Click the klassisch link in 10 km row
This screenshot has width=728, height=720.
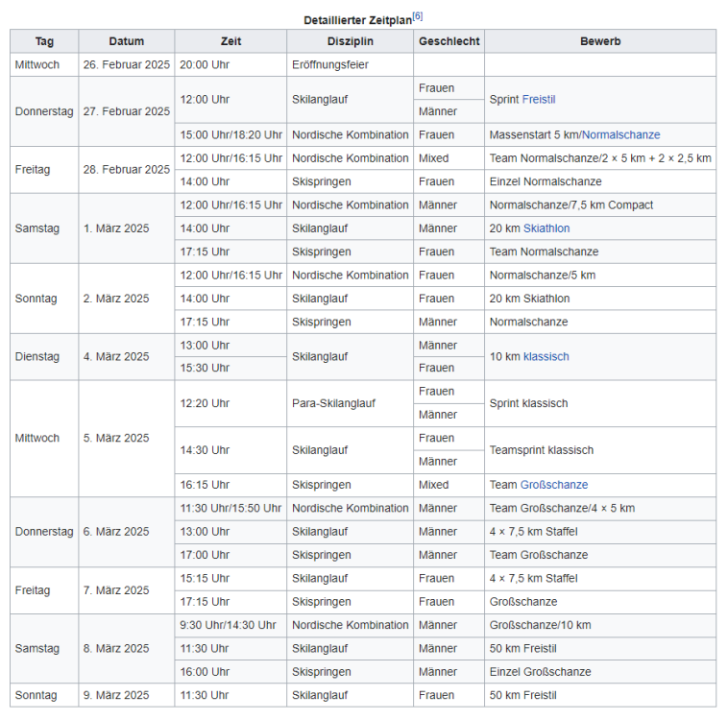(x=546, y=357)
